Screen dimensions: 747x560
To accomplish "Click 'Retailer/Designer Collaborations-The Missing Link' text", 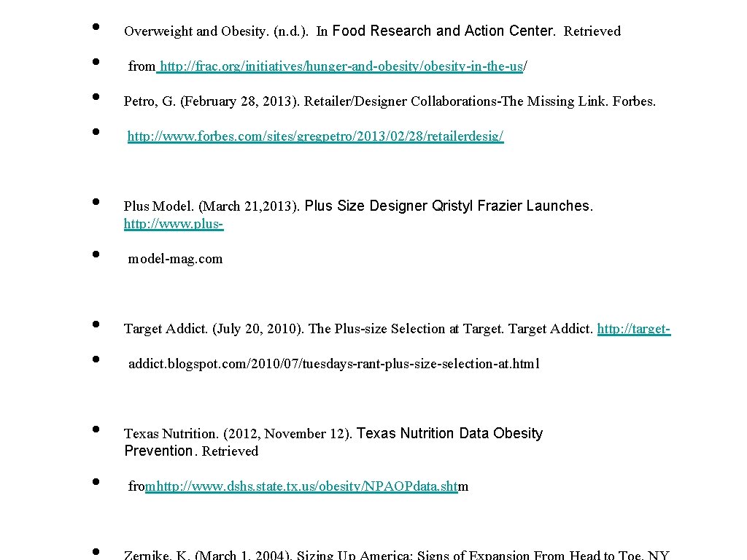I will (x=456, y=101).
